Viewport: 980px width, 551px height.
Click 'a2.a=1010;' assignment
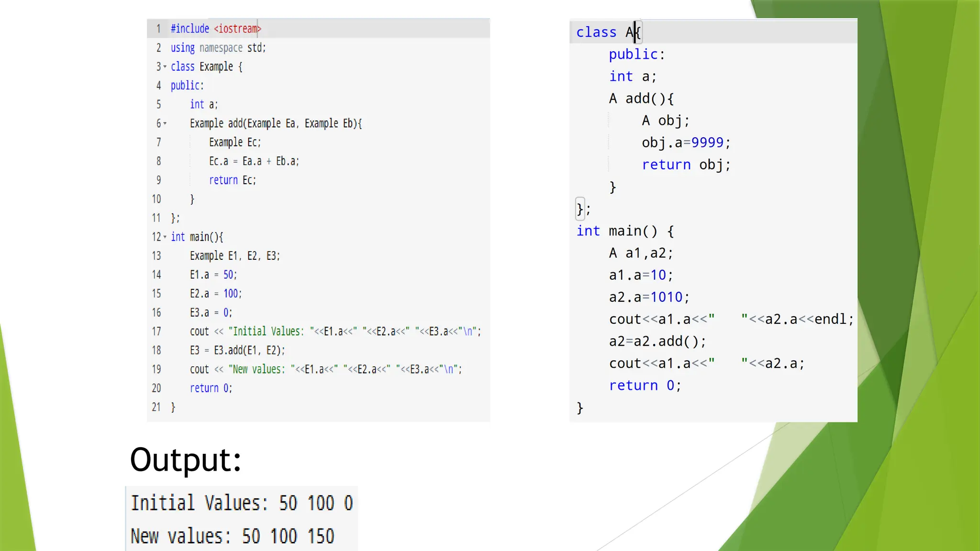649,297
